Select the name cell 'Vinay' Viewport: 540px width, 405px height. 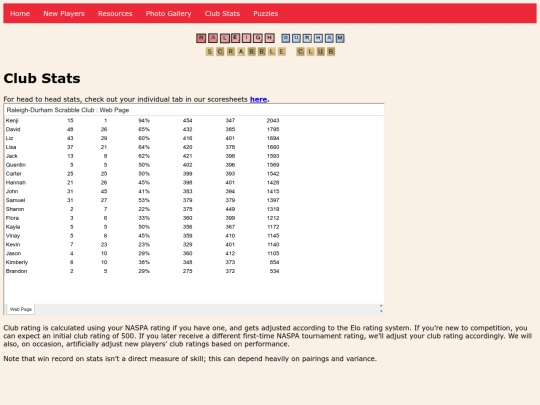(13, 236)
